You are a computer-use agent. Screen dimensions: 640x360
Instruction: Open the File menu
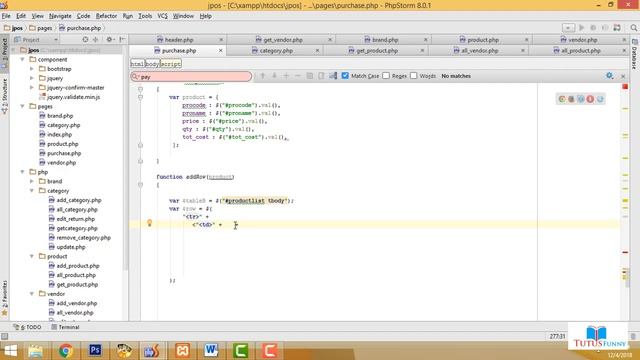(x=6, y=16)
